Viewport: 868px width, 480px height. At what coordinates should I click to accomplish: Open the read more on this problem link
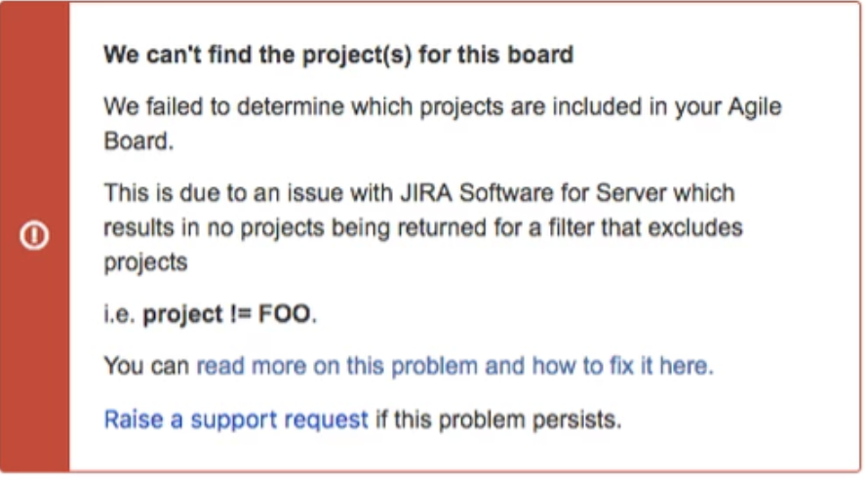point(454,367)
